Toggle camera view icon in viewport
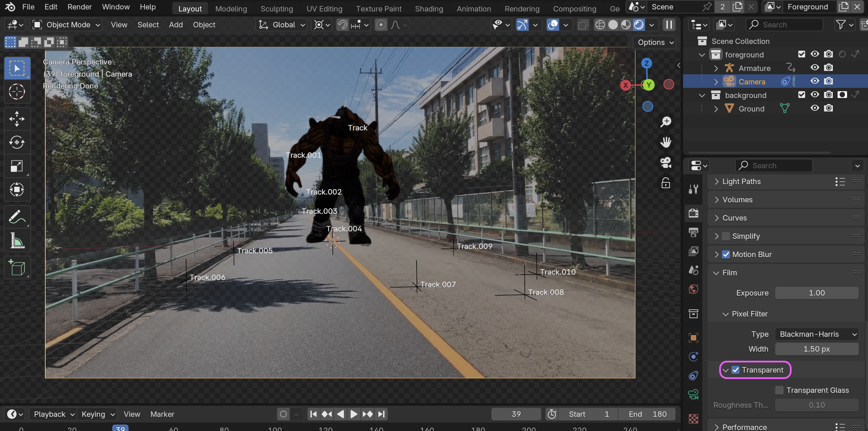The height and width of the screenshot is (431, 868). (x=666, y=163)
